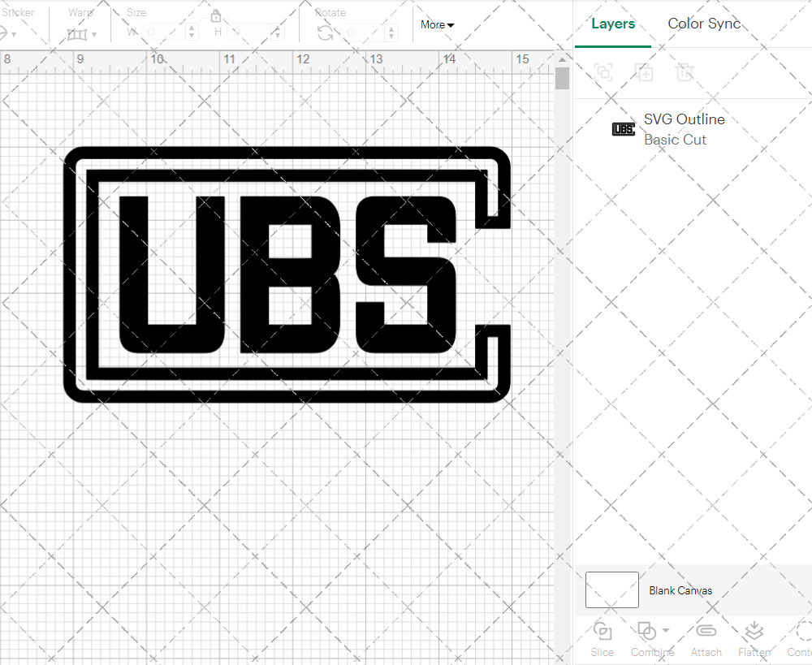Click the group layers icon
This screenshot has height=665, width=812.
(x=603, y=73)
